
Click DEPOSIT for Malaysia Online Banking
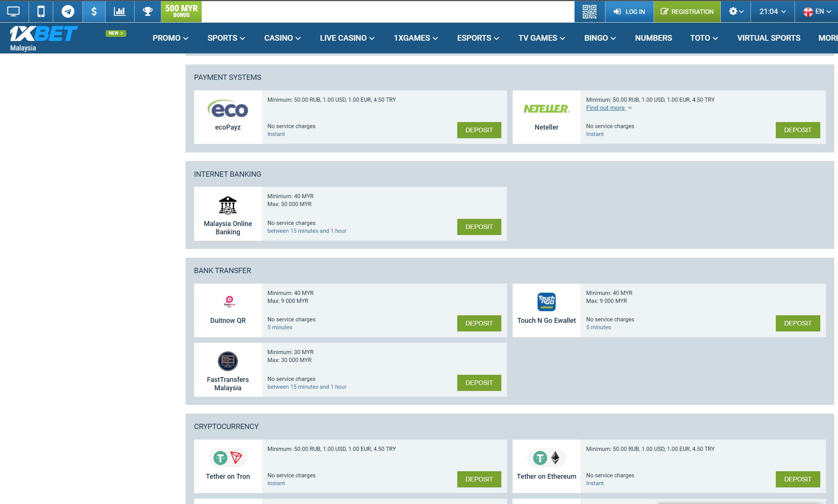[479, 227]
